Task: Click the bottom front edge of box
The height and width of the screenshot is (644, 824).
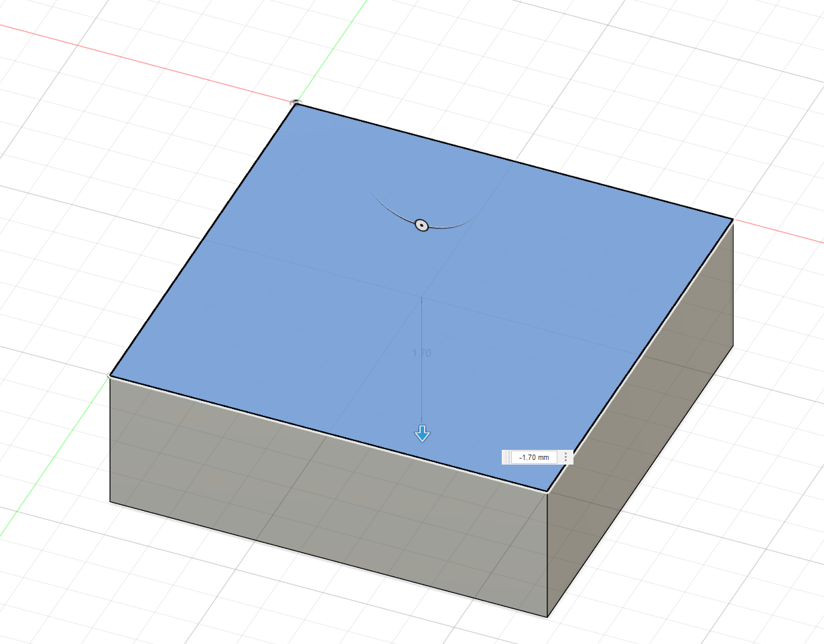Action: coord(328,558)
